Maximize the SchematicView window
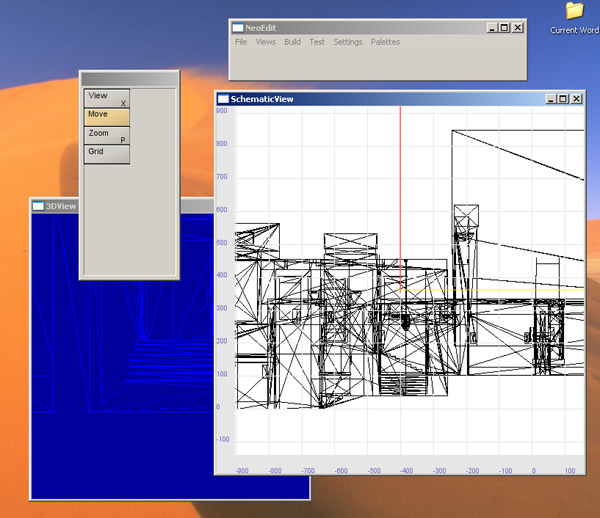This screenshot has height=518, width=600. pos(563,99)
